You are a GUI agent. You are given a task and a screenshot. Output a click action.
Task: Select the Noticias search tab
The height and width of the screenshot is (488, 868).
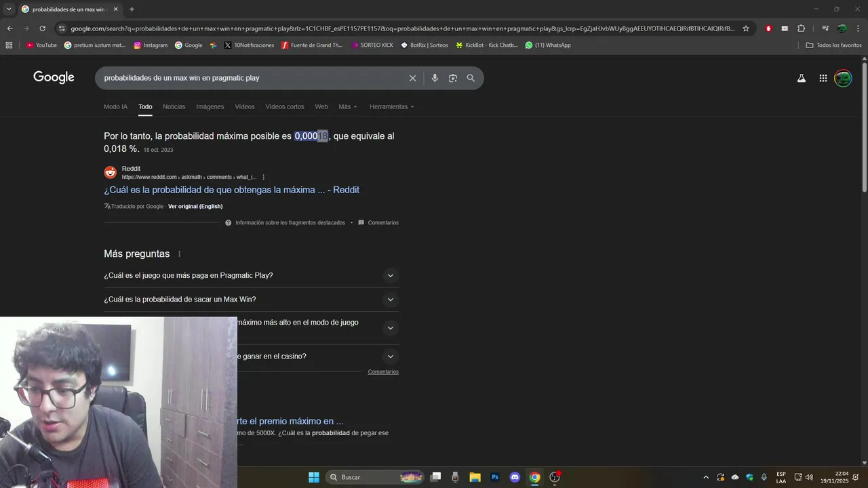[174, 107]
